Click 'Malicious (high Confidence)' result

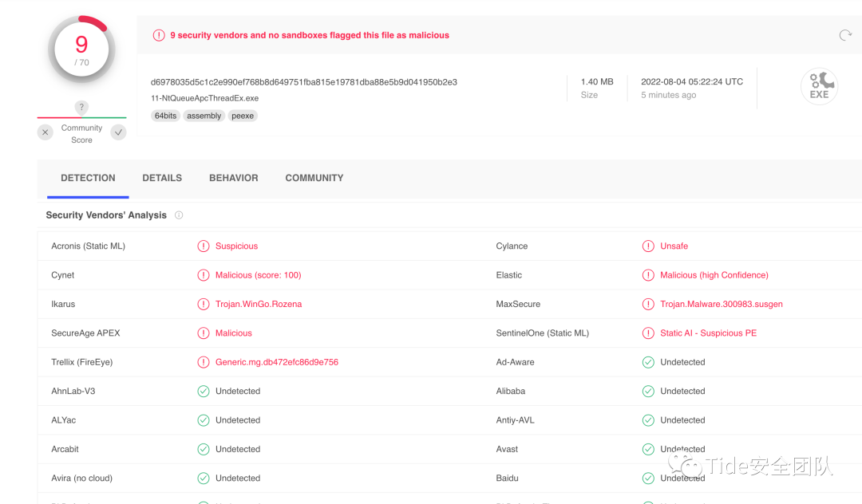tap(714, 275)
